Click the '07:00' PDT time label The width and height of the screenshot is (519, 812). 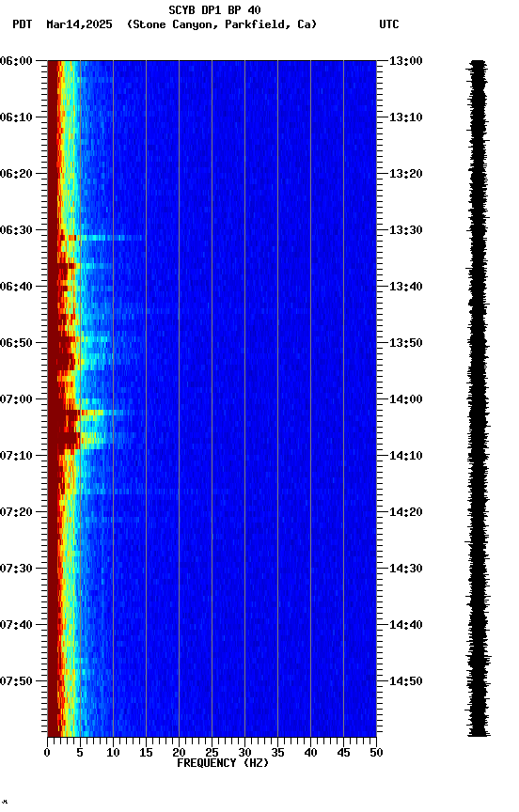pyautogui.click(x=16, y=399)
